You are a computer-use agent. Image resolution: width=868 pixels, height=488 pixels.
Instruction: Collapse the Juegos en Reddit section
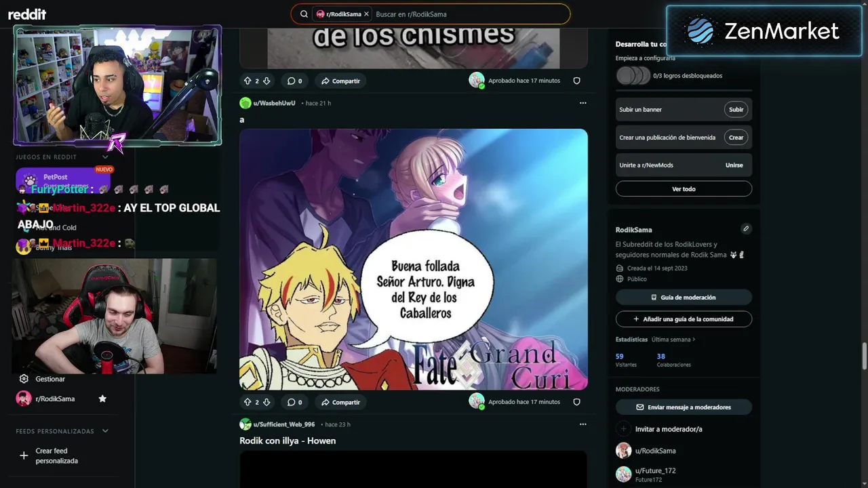tap(105, 157)
